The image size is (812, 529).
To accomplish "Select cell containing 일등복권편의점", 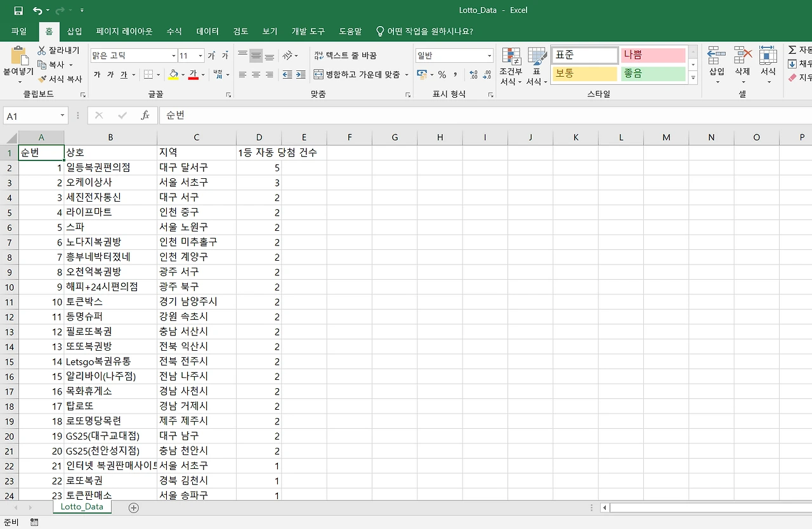I will [110, 167].
